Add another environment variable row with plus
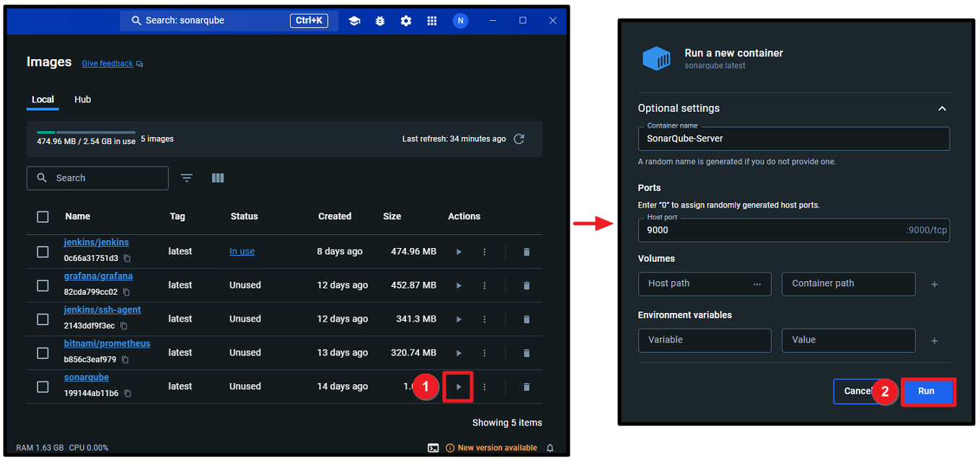980x460 pixels. (x=934, y=340)
